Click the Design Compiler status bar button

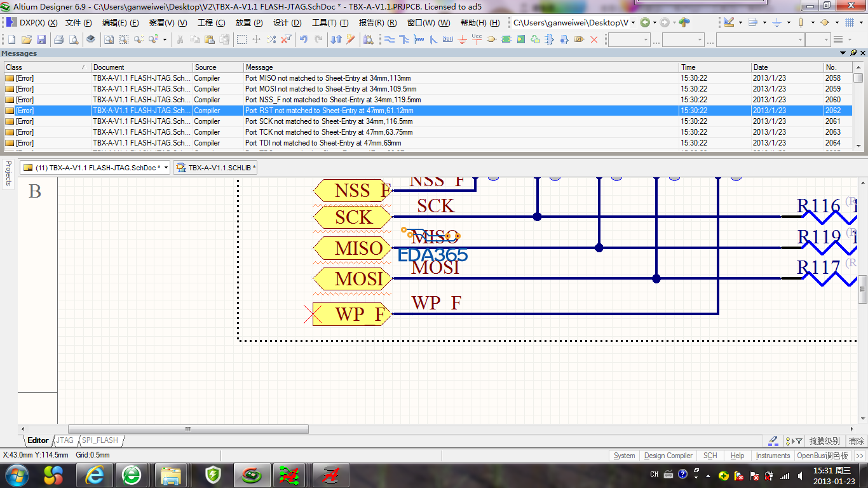(x=668, y=456)
